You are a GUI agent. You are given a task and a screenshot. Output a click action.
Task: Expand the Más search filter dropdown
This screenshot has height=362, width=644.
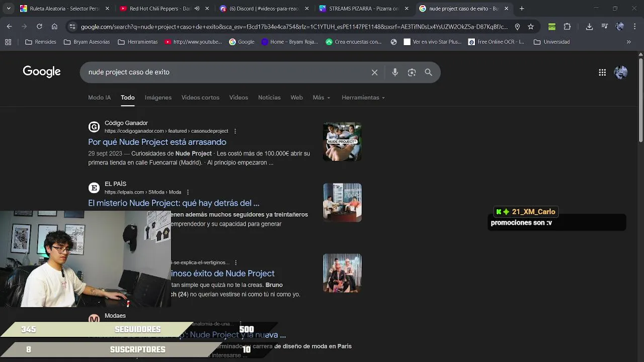(x=321, y=98)
